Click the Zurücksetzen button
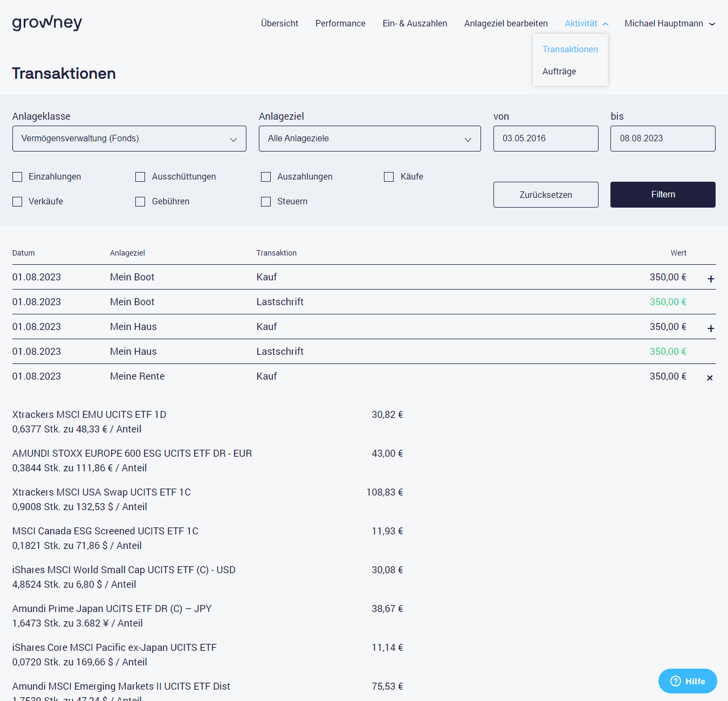The image size is (728, 701). [x=546, y=195]
